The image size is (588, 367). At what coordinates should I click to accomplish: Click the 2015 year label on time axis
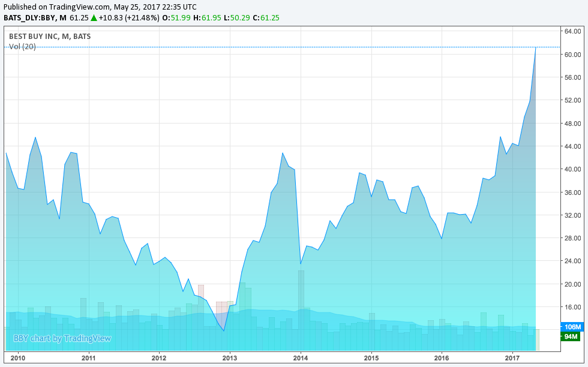click(x=371, y=358)
